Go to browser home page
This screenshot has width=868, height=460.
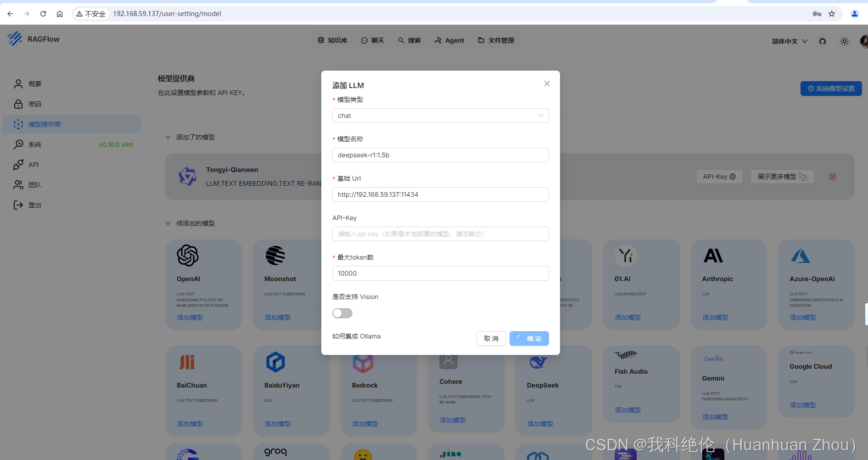tap(60, 14)
